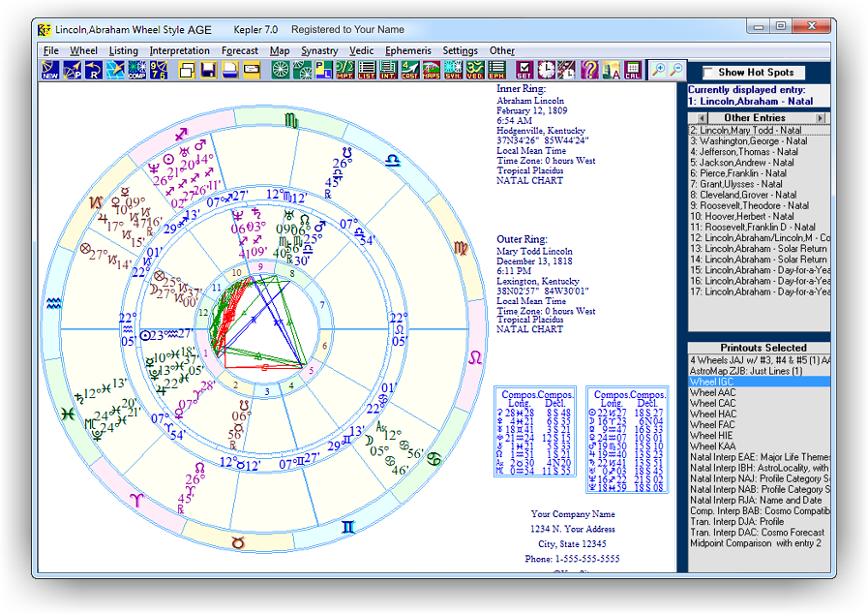Click the question mark help icon
The image size is (868, 614).
click(x=589, y=71)
